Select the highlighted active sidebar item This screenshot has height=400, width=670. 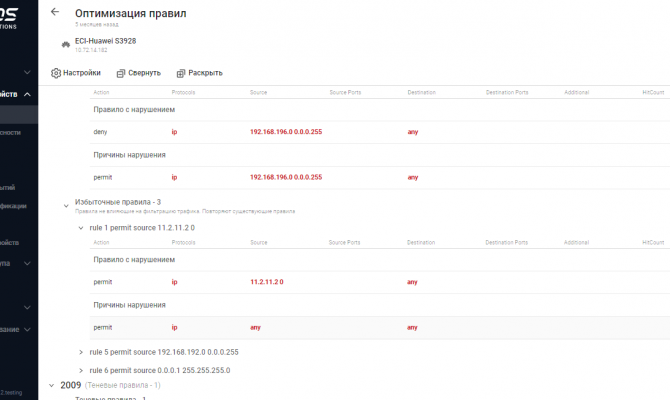pos(19,115)
